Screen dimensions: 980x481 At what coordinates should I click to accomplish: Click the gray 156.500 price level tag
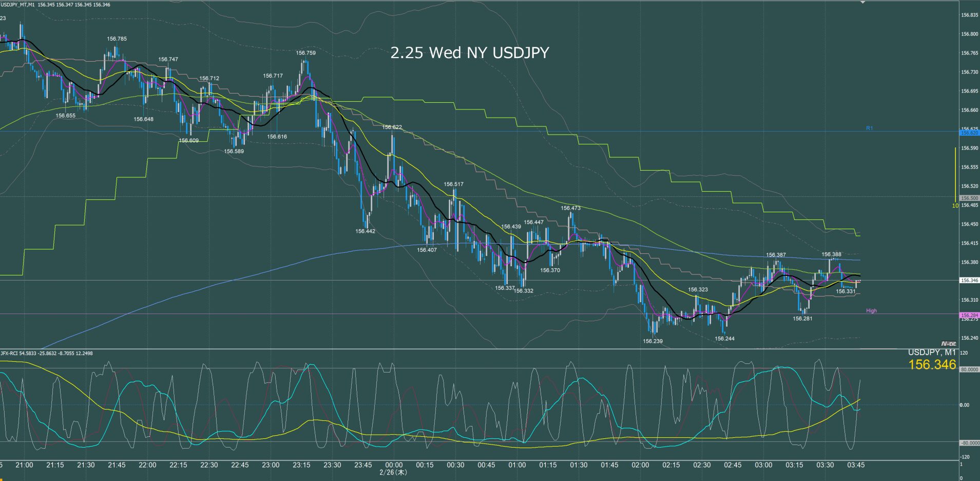click(969, 198)
